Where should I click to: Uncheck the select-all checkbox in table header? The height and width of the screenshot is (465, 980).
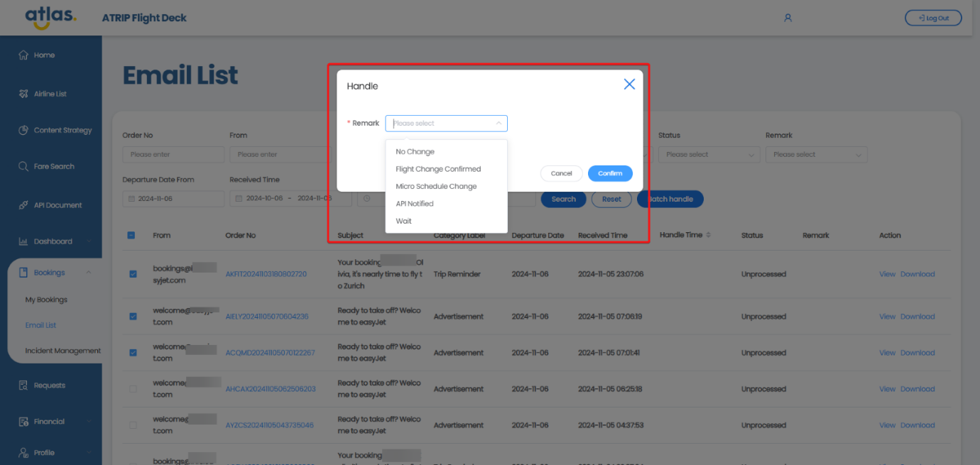point(131,236)
